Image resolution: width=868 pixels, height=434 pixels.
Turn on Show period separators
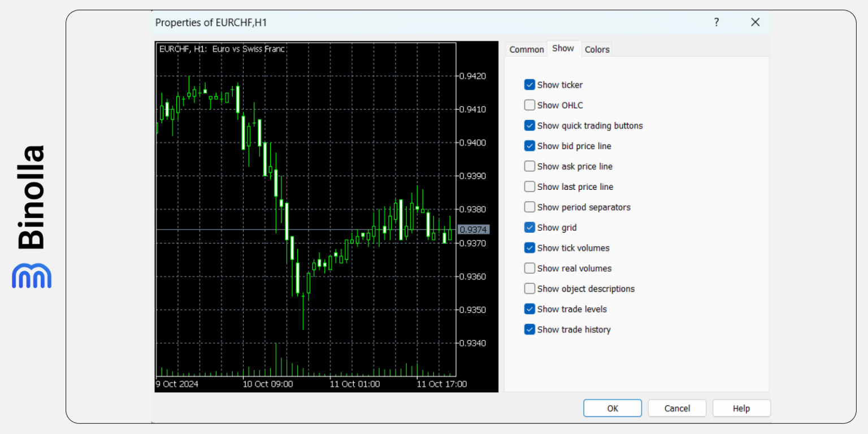pyautogui.click(x=530, y=206)
